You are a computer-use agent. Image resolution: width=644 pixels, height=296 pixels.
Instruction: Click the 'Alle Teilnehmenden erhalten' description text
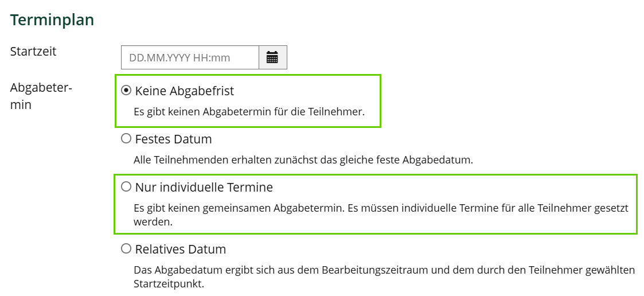(303, 160)
